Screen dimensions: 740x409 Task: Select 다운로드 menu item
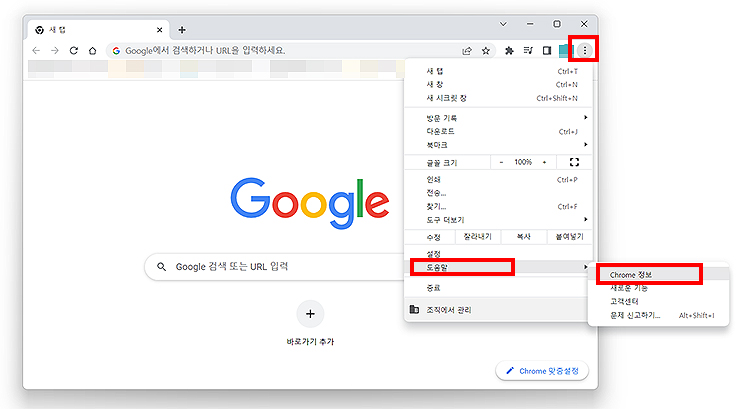[x=498, y=132]
